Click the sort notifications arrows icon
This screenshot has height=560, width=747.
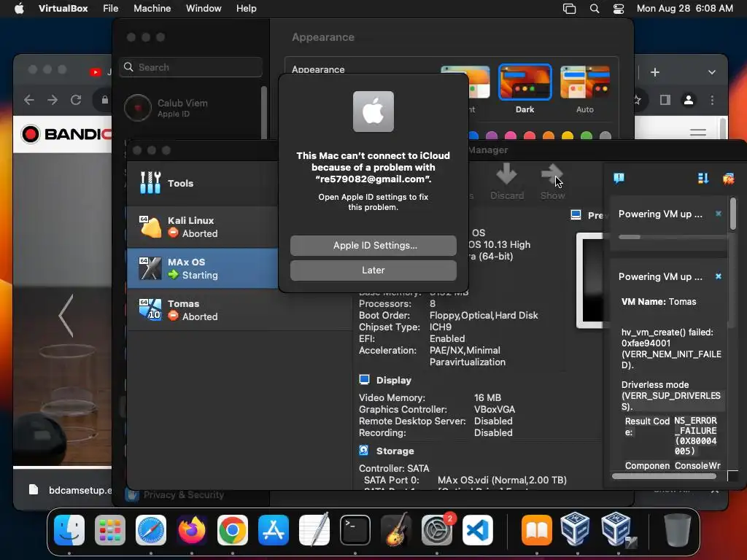tap(703, 179)
